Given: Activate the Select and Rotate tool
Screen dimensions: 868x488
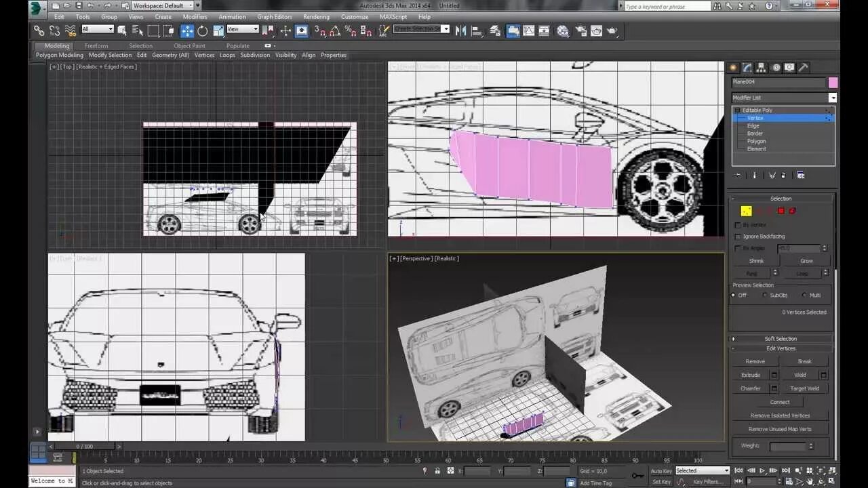Looking at the screenshot, I should [x=202, y=30].
